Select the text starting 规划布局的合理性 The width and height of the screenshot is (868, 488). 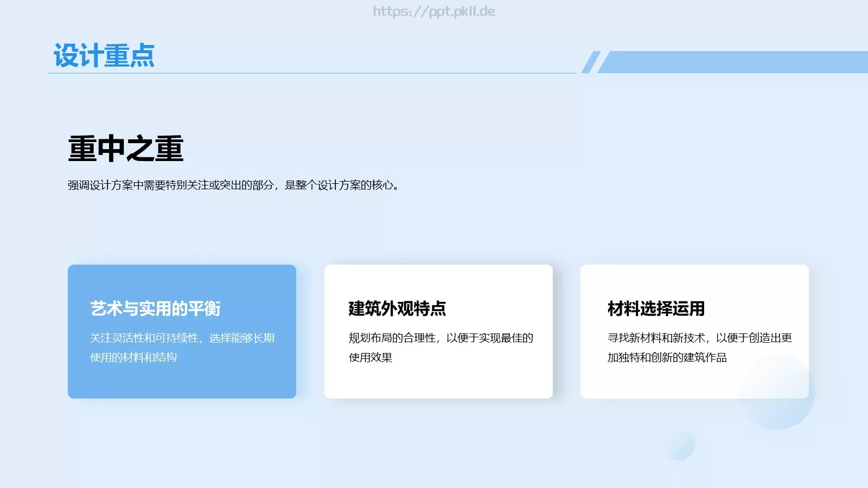pyautogui.click(x=441, y=348)
